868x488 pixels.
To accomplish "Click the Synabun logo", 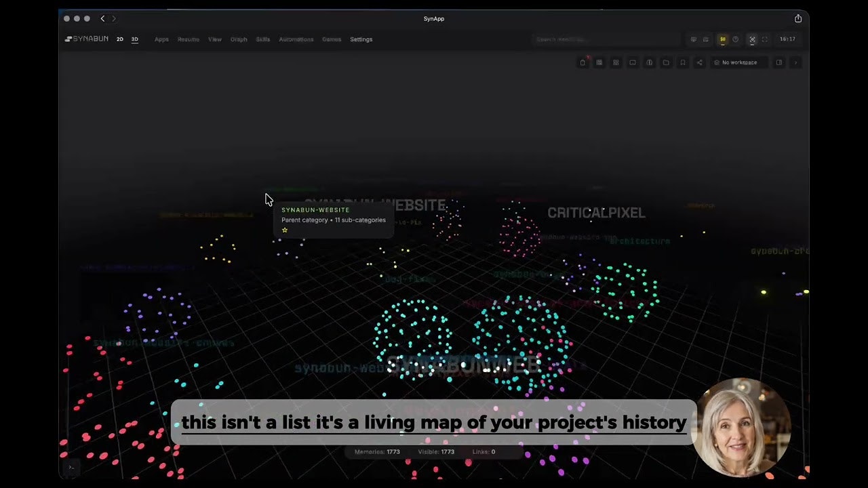I will (x=86, y=39).
